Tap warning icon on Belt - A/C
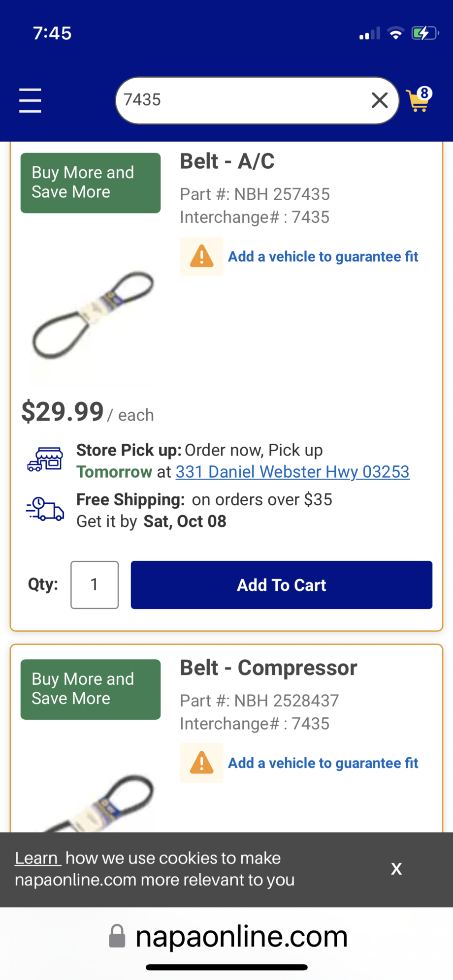Viewport: 453px width, 980px height. [x=201, y=257]
